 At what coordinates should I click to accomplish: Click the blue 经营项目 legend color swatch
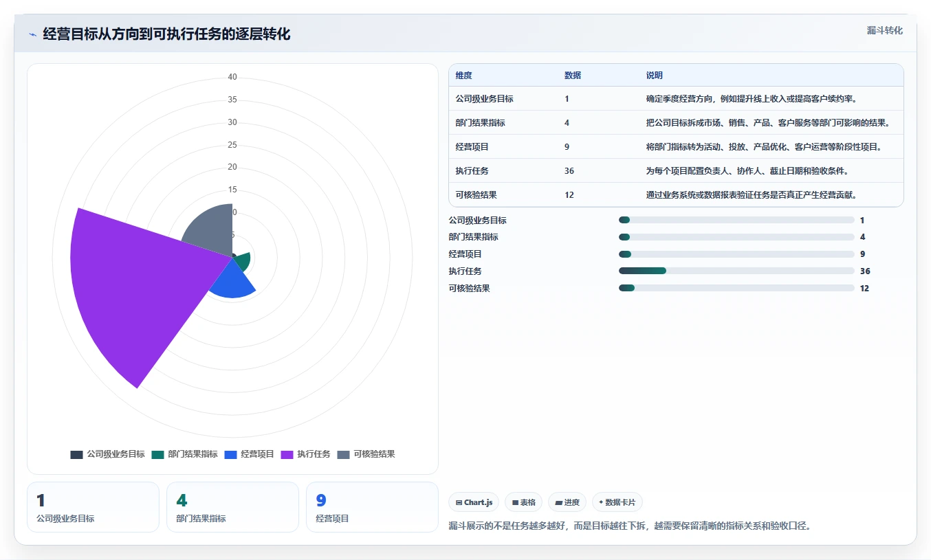(x=230, y=455)
